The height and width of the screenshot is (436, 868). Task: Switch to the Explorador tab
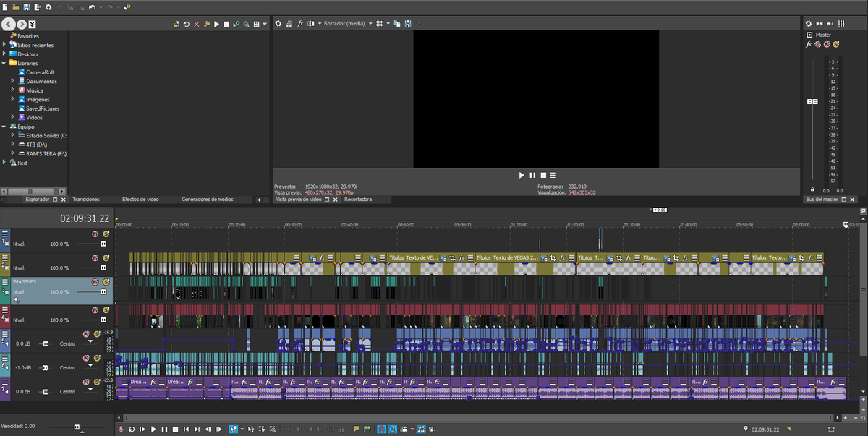37,199
